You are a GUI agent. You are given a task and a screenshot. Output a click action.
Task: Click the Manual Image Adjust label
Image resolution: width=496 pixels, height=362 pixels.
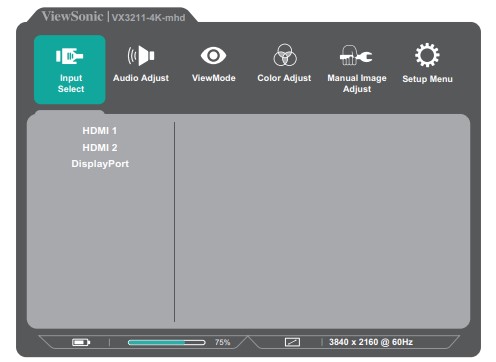click(x=357, y=83)
